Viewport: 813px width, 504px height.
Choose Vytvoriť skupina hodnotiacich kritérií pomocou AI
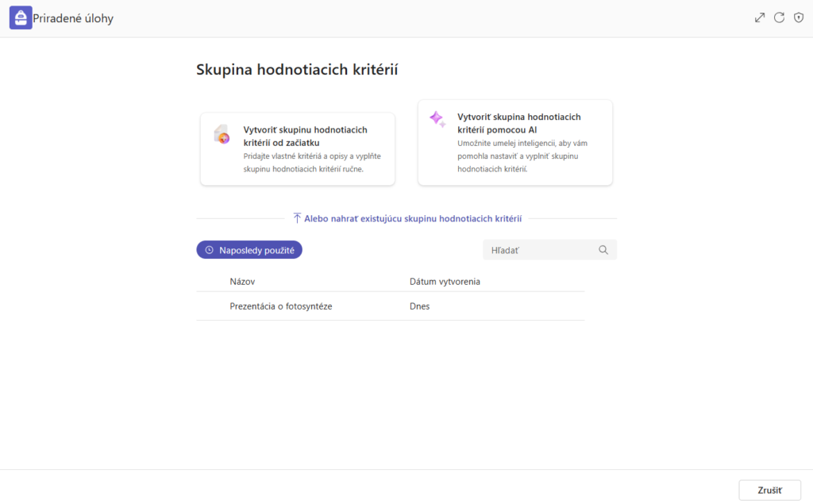point(514,143)
